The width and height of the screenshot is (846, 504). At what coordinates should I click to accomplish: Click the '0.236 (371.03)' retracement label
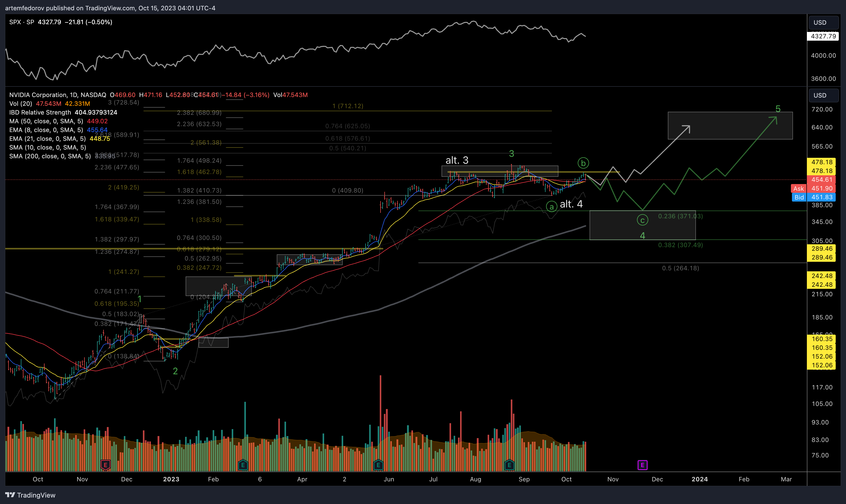(x=680, y=216)
